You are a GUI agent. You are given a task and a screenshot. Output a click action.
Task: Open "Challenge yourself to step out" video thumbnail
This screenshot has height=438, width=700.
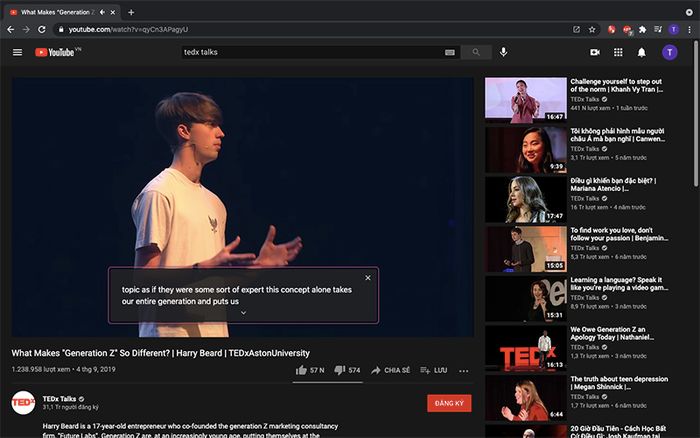point(526,99)
